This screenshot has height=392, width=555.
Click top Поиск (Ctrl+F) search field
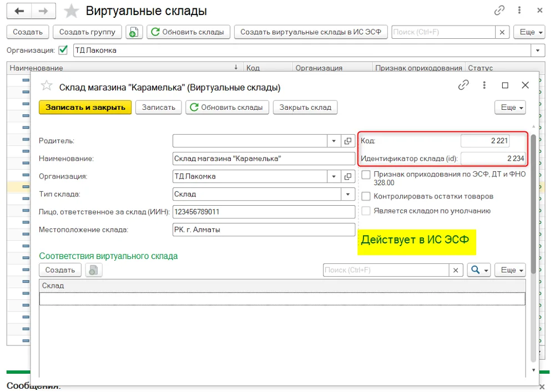[443, 32]
